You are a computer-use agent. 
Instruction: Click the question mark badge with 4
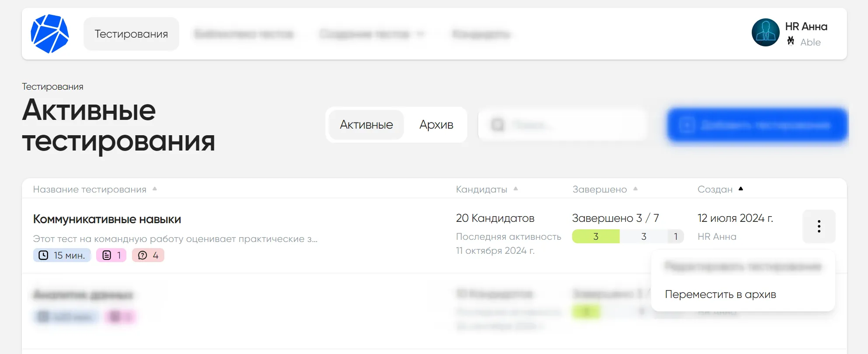(x=148, y=255)
